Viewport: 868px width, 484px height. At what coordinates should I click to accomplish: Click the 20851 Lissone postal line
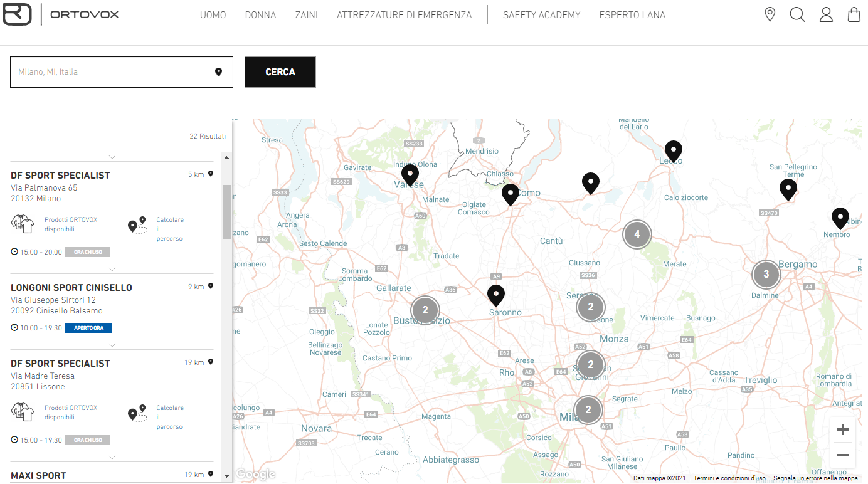point(38,387)
